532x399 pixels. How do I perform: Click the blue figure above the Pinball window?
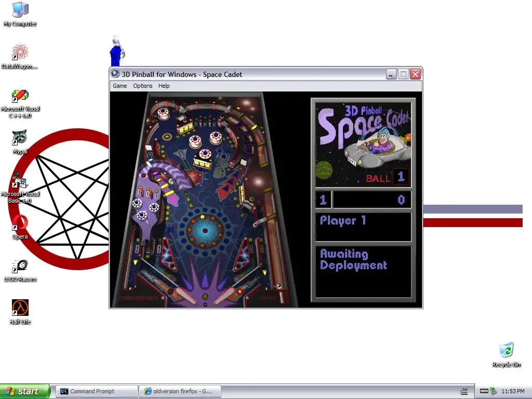pos(117,51)
